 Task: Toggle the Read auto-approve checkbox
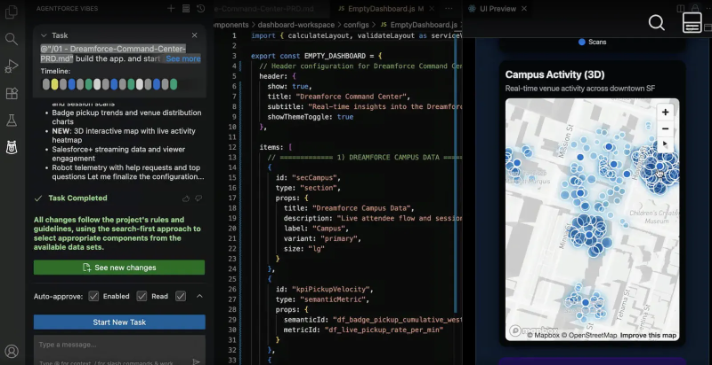142,296
